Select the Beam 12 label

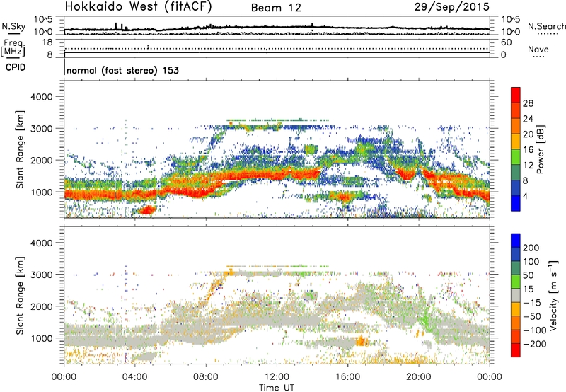pos(276,8)
